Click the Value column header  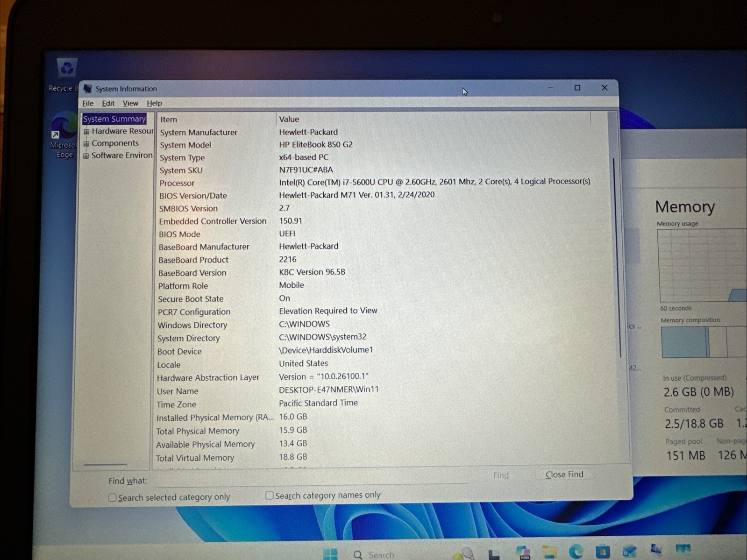pos(434,119)
